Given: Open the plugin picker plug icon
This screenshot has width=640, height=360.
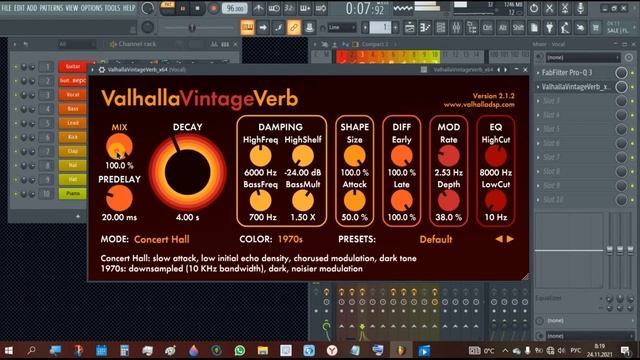Looking at the screenshot, I should pyautogui.click(x=549, y=27).
